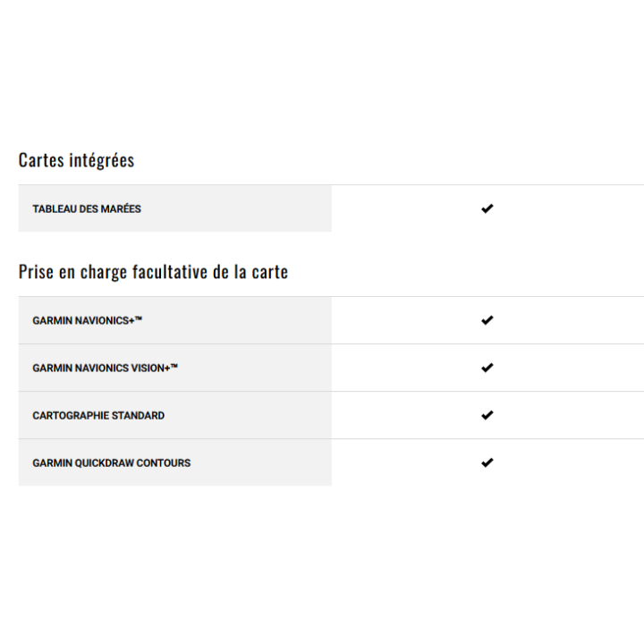Viewport: 644px width, 644px height.
Task: Click the trademark symbol after Navionics+
Action: tap(139, 318)
